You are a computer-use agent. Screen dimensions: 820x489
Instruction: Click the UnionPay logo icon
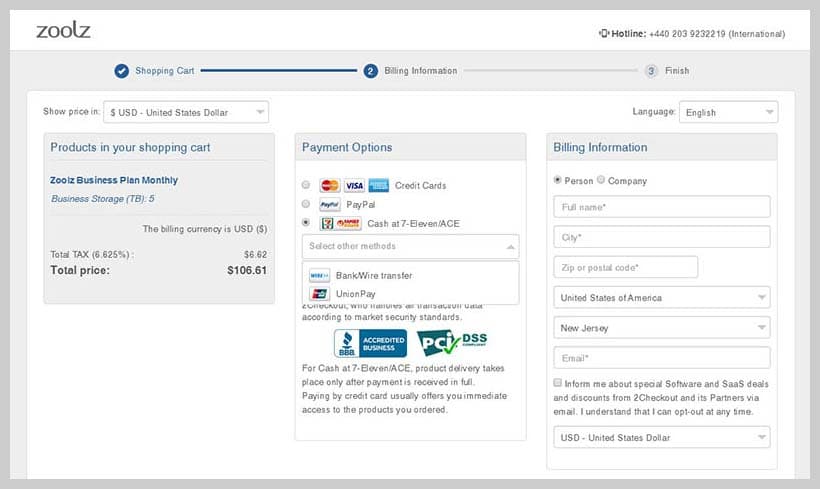319,294
